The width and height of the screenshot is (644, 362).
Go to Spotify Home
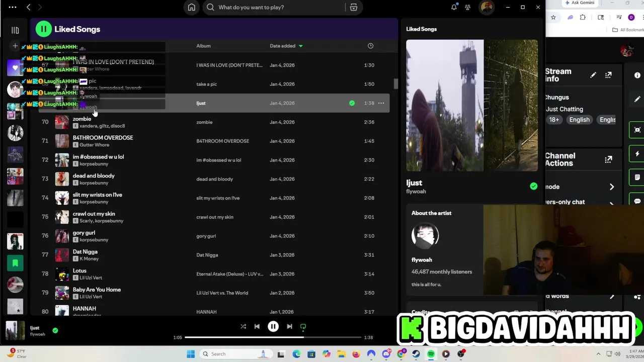click(x=192, y=7)
